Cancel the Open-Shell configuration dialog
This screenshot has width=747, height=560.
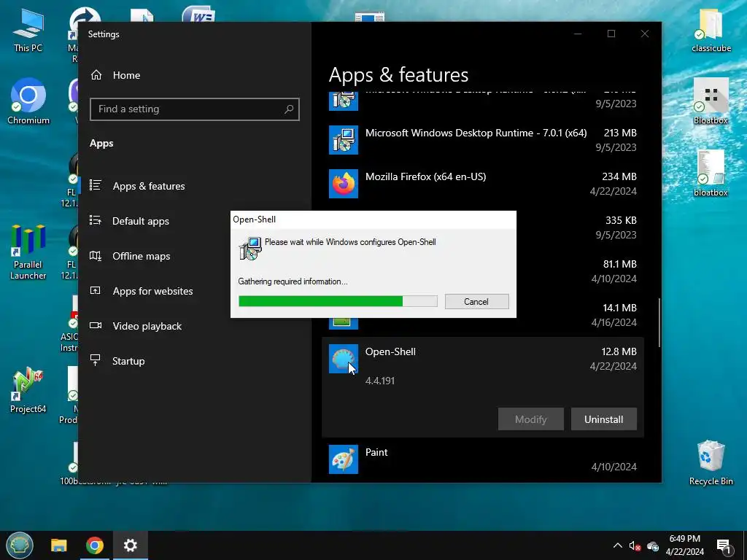click(476, 301)
